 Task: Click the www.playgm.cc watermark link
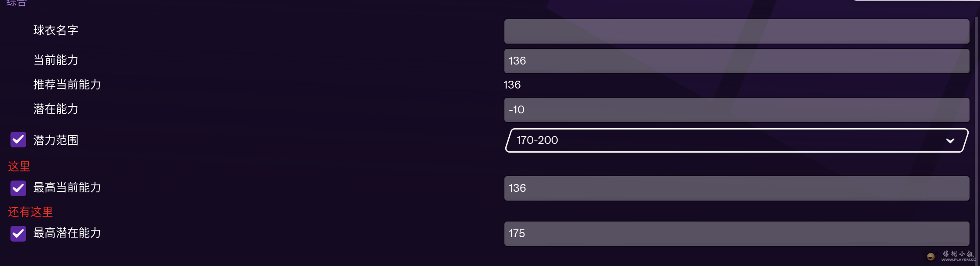click(x=958, y=260)
